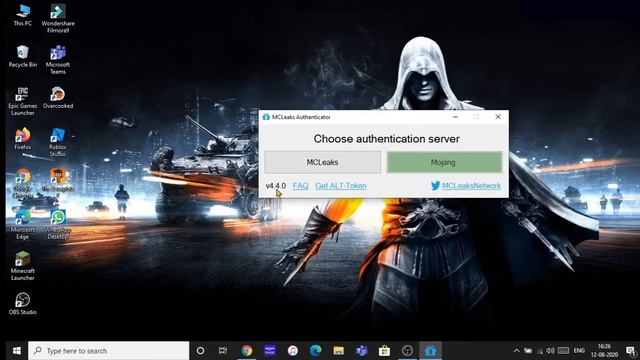This screenshot has width=640, height=360.
Task: Select Roblox Studio desktop shortcut
Action: (x=58, y=142)
